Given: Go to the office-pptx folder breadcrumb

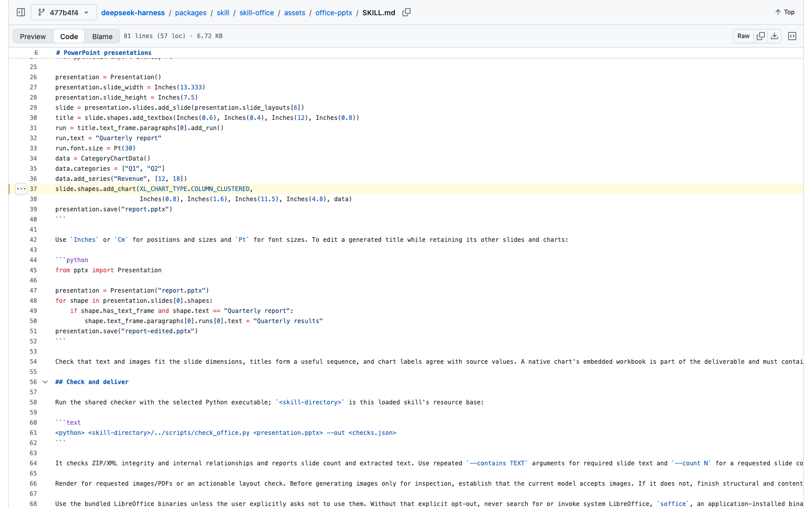Looking at the screenshot, I should point(334,13).
